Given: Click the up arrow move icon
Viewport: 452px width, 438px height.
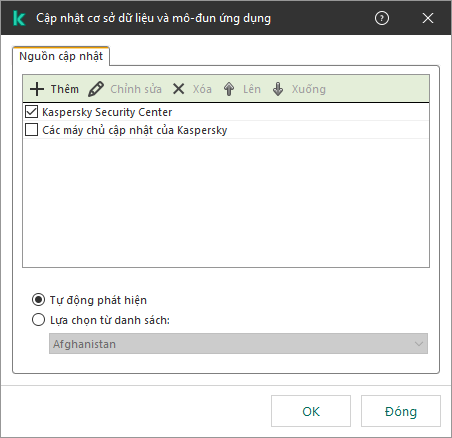Looking at the screenshot, I should (229, 89).
